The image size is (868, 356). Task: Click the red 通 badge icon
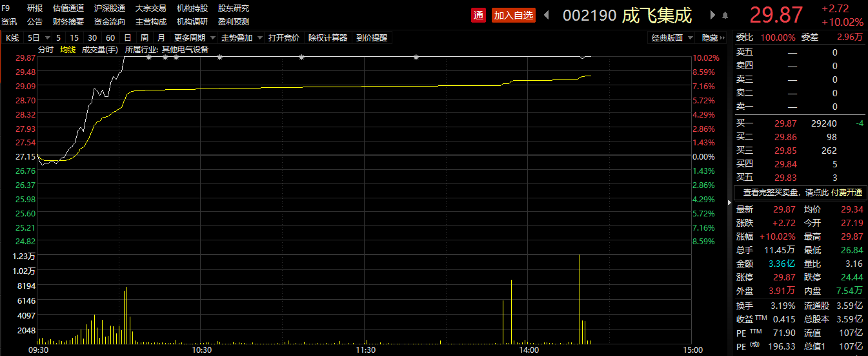[478, 15]
